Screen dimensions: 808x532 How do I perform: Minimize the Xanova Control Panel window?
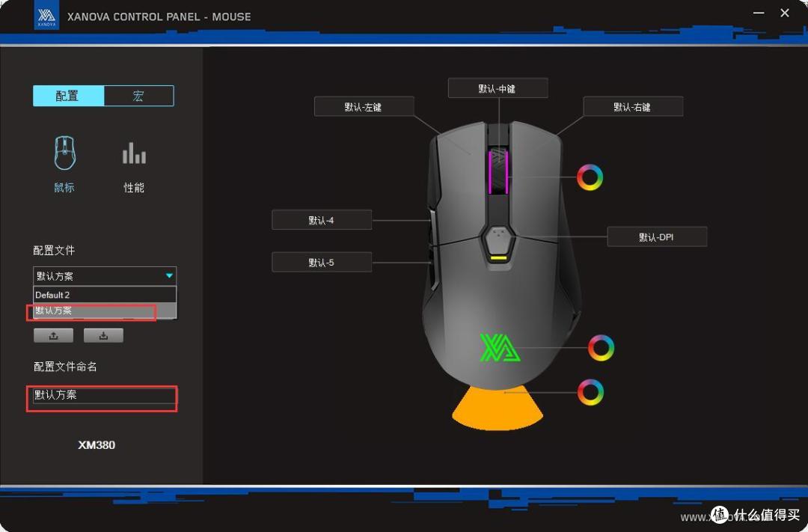click(759, 13)
